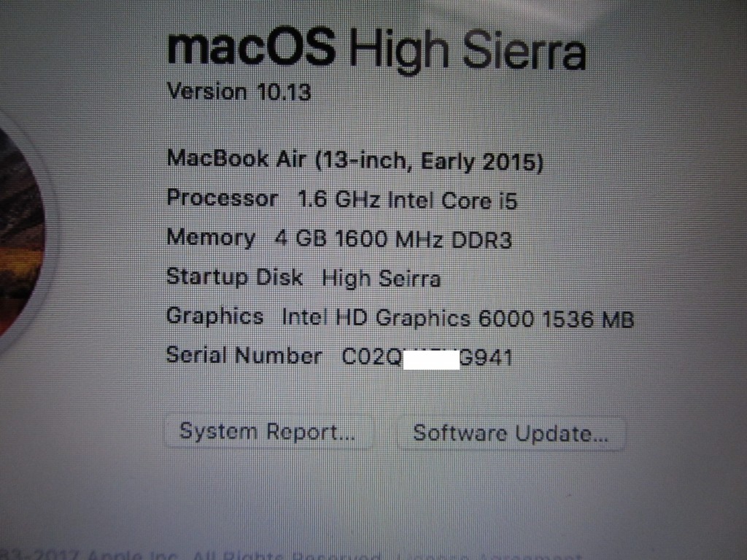Click the word Sierra in the heading
Screen dimensions: 747x560
coord(524,50)
